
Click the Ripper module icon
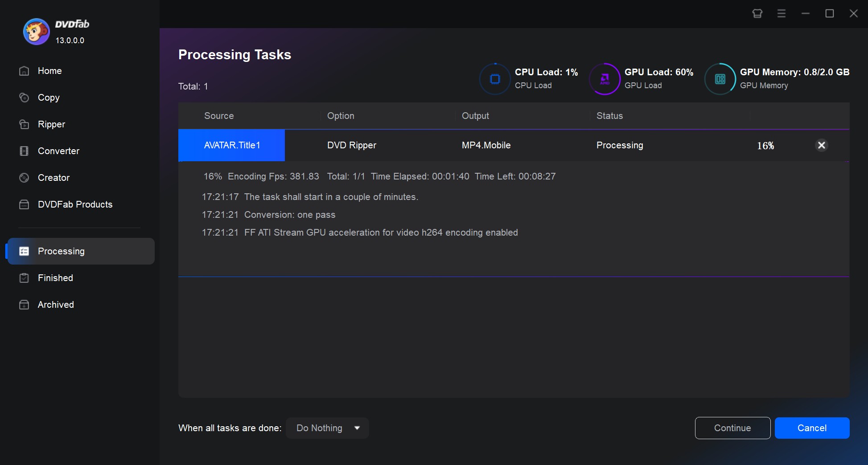[24, 124]
